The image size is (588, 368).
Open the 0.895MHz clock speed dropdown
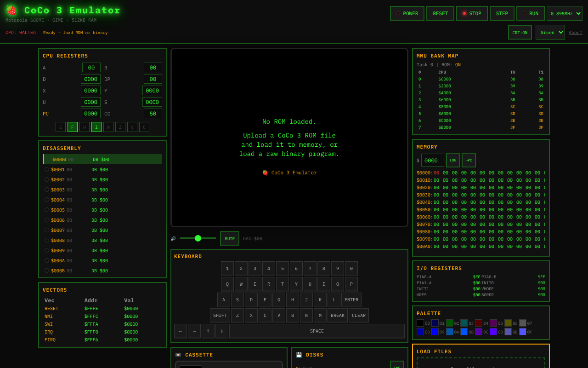coord(564,13)
